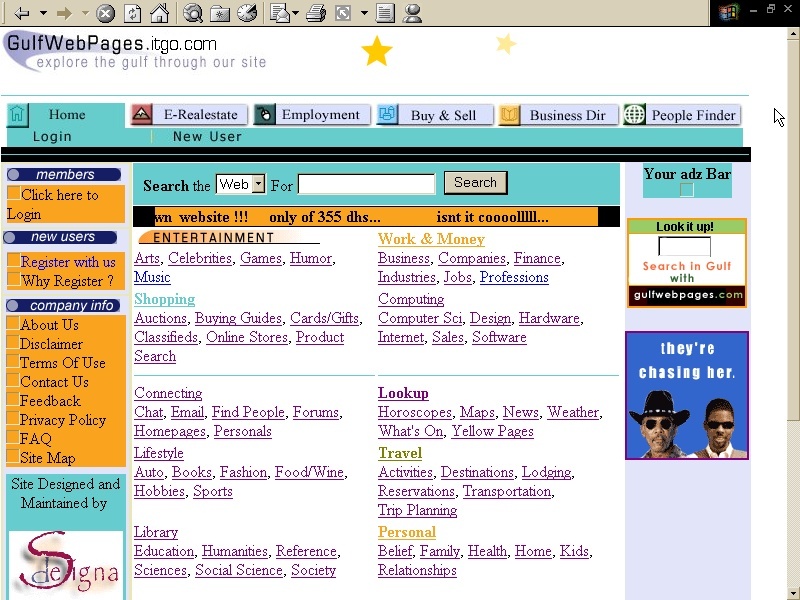Image resolution: width=800 pixels, height=600 pixels.
Task: Open the Messenger person icon
Action: 412,13
